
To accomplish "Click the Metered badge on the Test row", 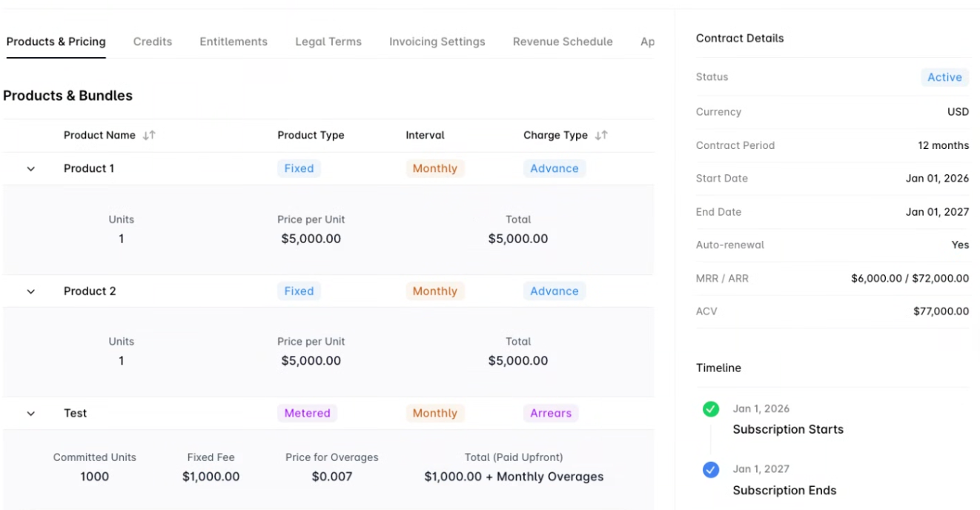I will tap(307, 413).
